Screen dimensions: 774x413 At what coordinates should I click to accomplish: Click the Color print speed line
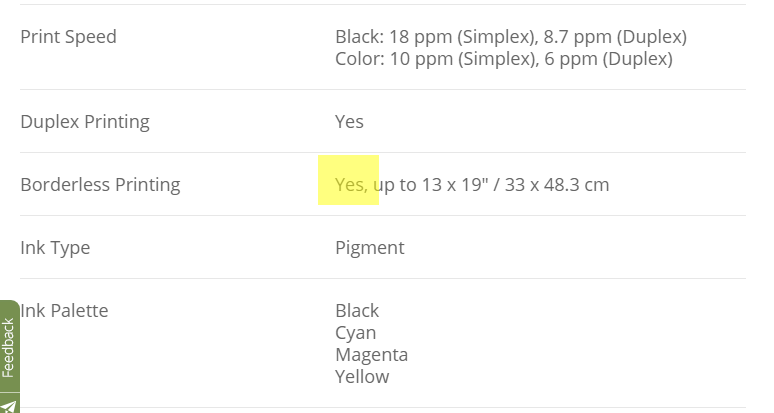pyautogui.click(x=504, y=59)
